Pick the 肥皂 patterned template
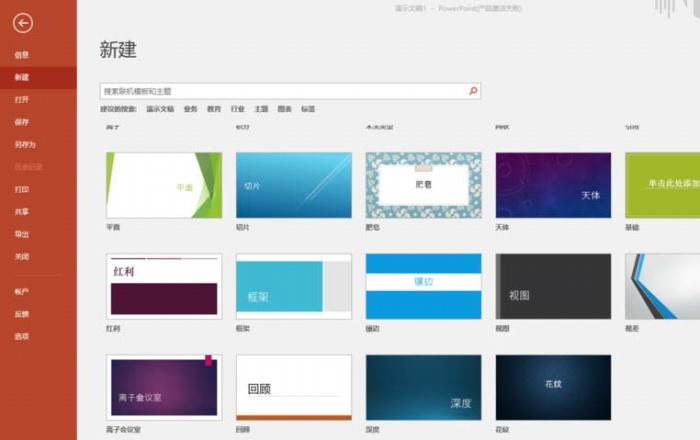700x440 pixels. tap(423, 185)
